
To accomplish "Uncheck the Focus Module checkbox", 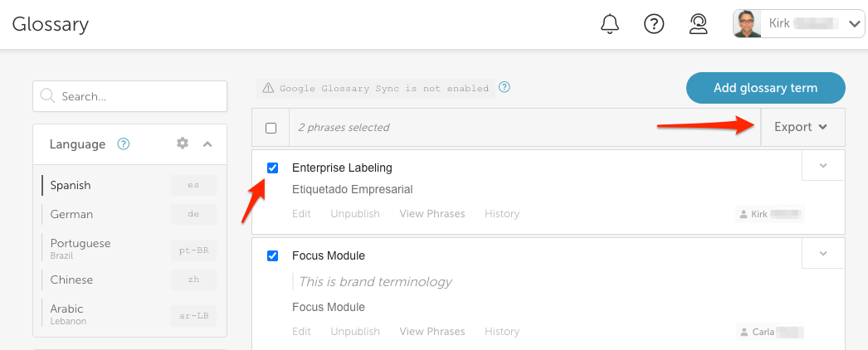I will [x=273, y=255].
